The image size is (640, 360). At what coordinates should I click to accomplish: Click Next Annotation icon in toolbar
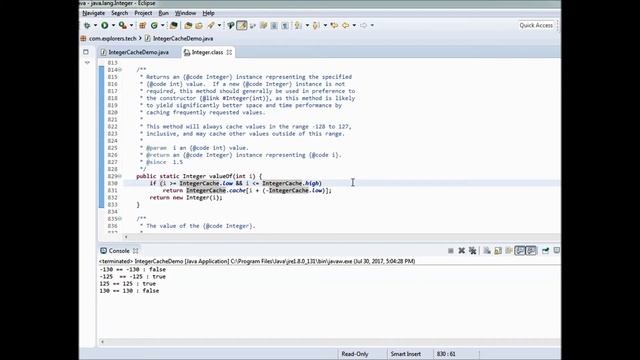[298, 25]
